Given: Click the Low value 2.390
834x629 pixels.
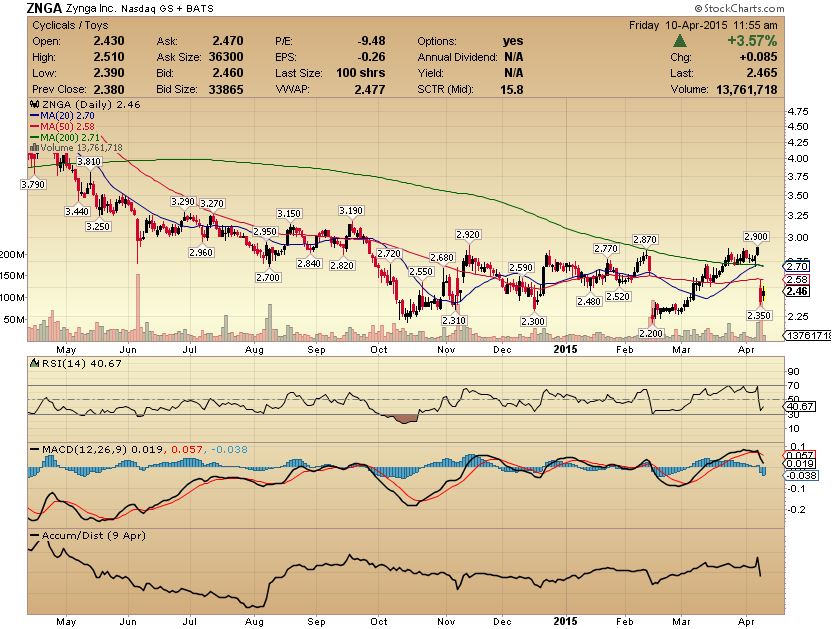Looking at the screenshot, I should 109,73.
